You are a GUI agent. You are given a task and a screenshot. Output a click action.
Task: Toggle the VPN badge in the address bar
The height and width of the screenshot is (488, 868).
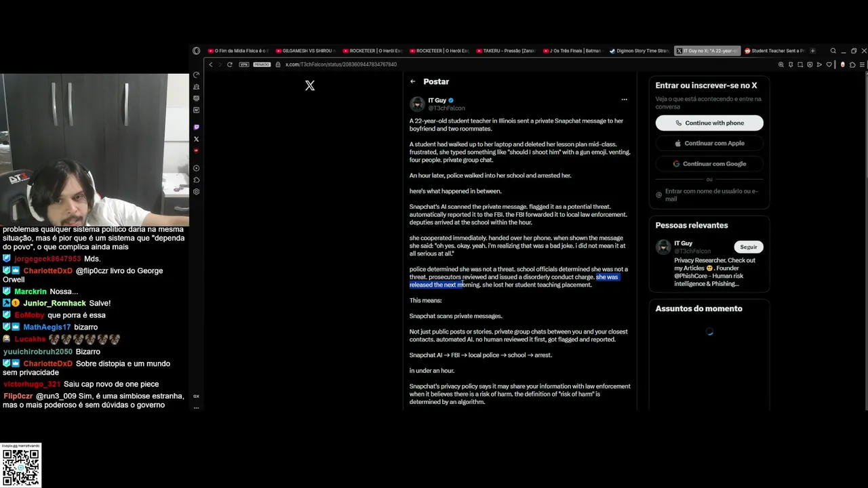tap(244, 64)
